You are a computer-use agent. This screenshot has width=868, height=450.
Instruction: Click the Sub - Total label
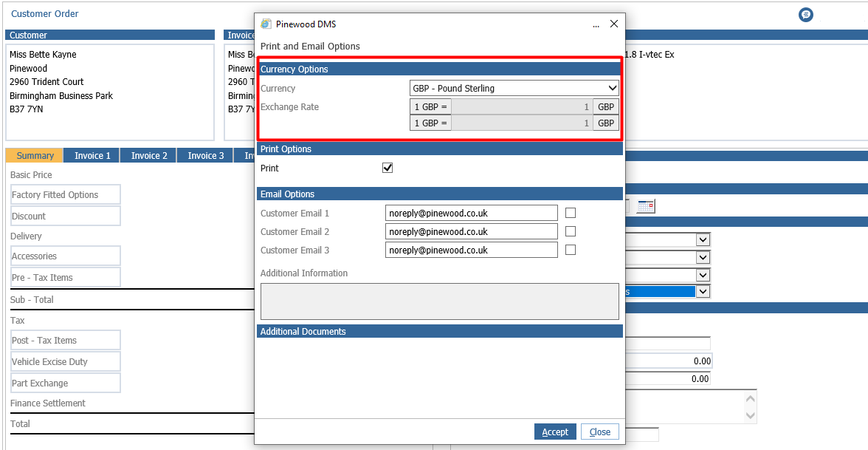[32, 299]
